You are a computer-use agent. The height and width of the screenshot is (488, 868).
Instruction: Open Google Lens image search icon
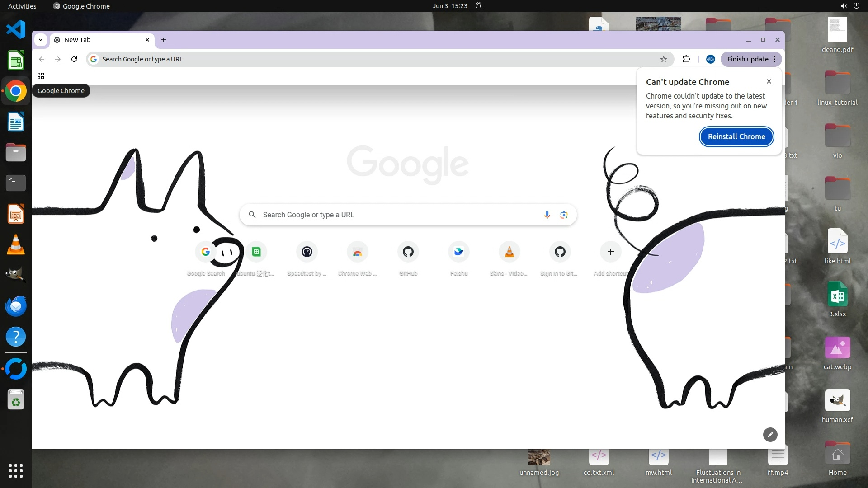point(564,215)
